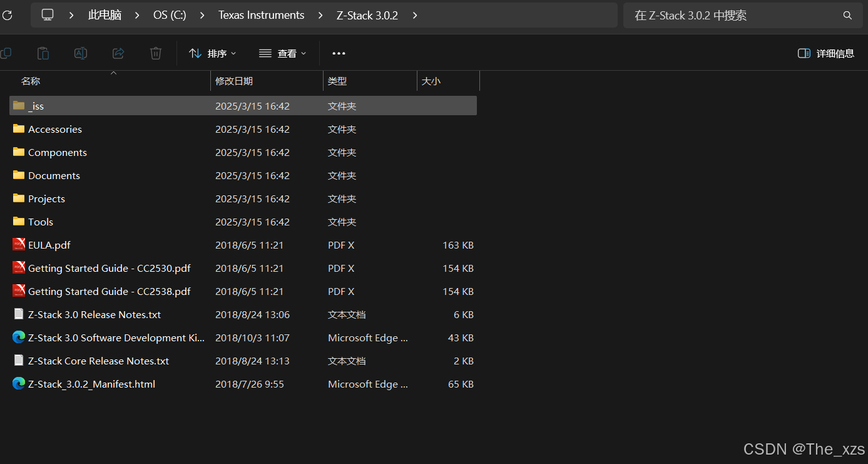Sort by 大小 column header
Image resolution: width=868 pixels, height=464 pixels.
tap(431, 81)
